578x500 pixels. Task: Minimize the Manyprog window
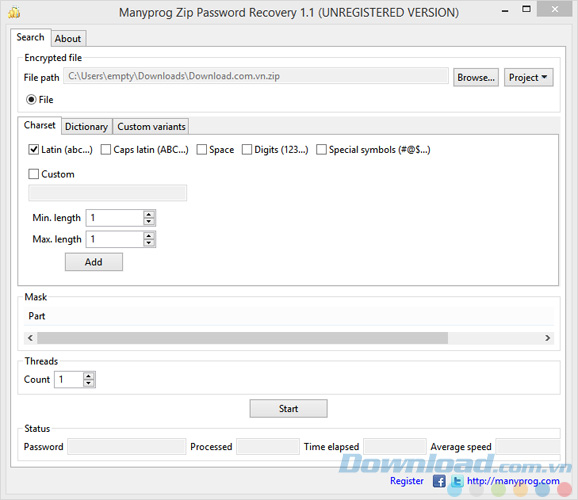click(505, 10)
